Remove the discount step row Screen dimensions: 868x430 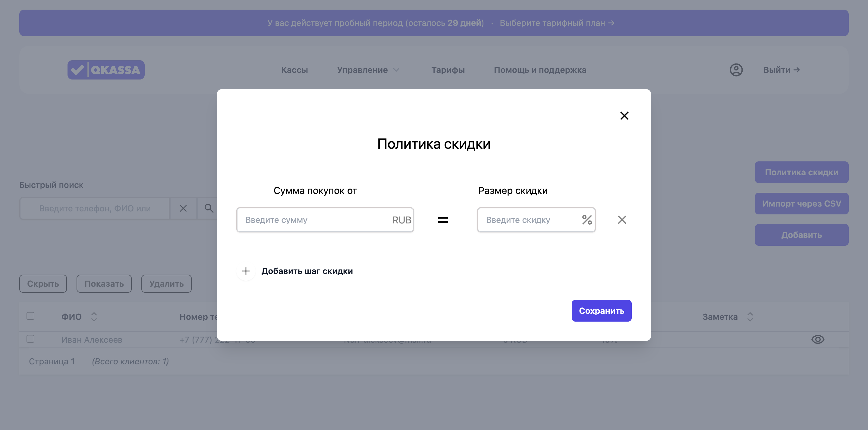pyautogui.click(x=622, y=220)
